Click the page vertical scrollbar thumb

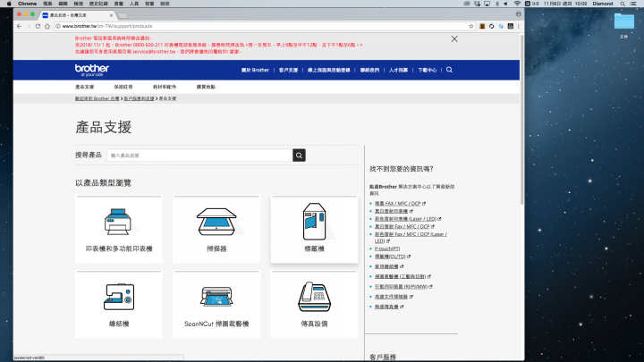coord(522,119)
